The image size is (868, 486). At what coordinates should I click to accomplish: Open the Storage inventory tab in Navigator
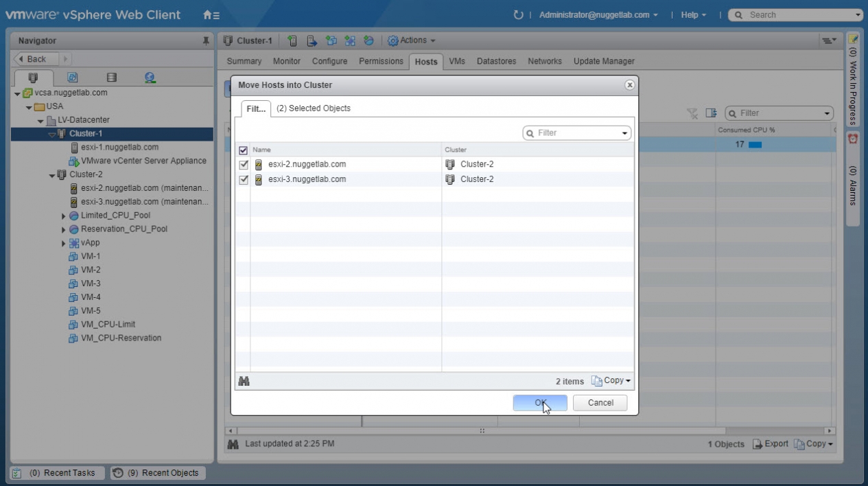coord(111,78)
